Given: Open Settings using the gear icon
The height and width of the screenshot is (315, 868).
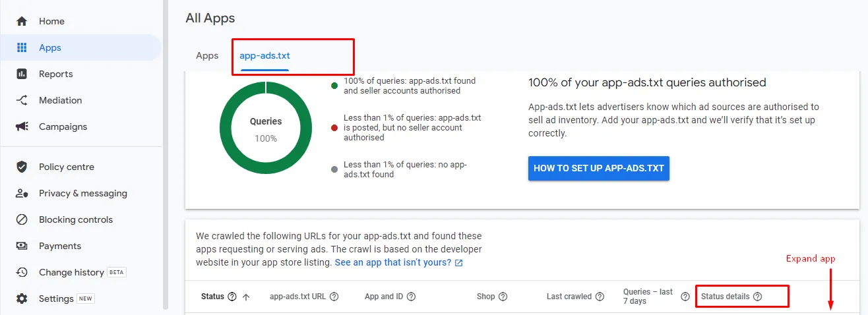Looking at the screenshot, I should [22, 299].
